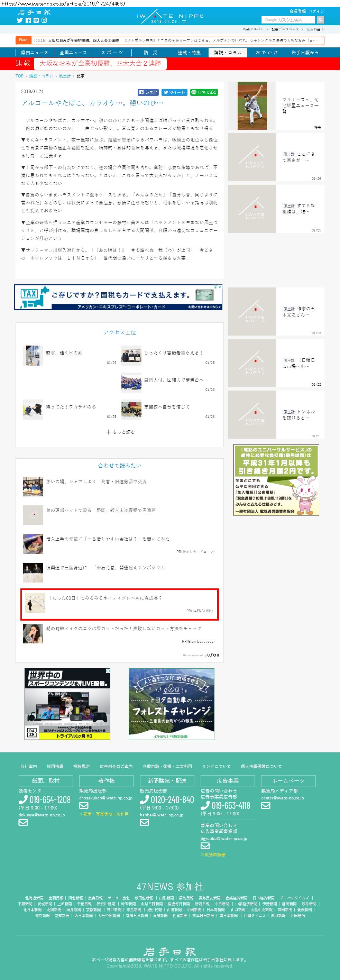Image resolution: width=340 pixels, height=980 pixels.
Task: Tweet the article via ツイート button
Action: pos(174,92)
